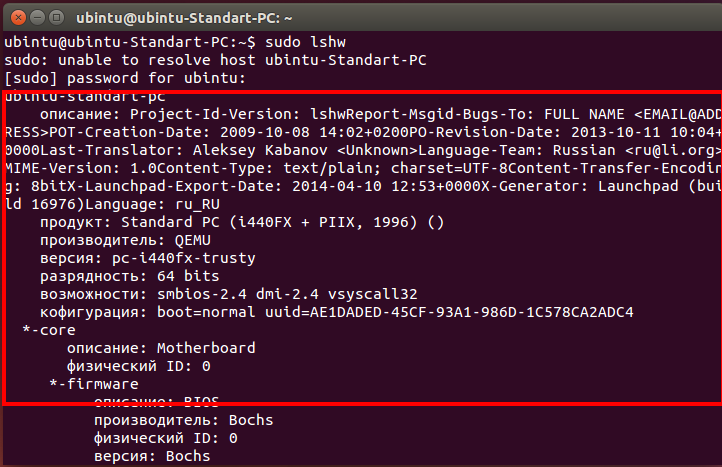Click the 'версия: pc-i440fx-trusty' line
This screenshot has width=722, height=467.
(148, 258)
